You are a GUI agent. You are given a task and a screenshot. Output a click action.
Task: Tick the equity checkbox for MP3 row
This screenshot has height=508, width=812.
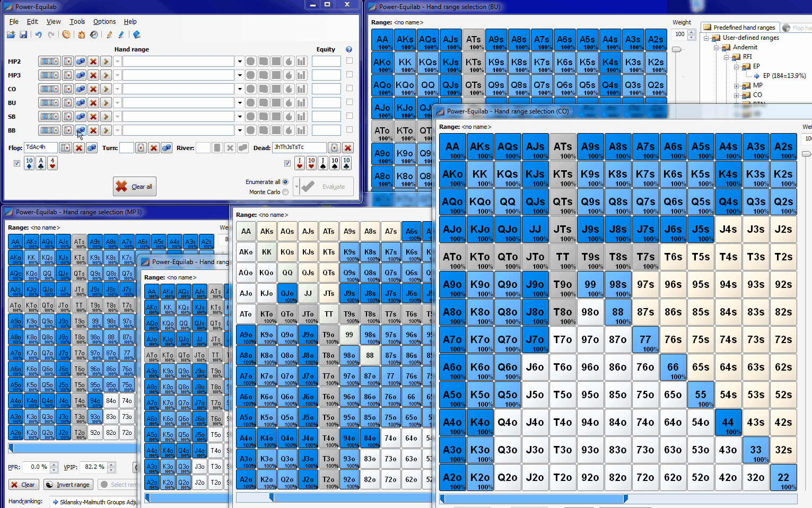click(x=350, y=75)
